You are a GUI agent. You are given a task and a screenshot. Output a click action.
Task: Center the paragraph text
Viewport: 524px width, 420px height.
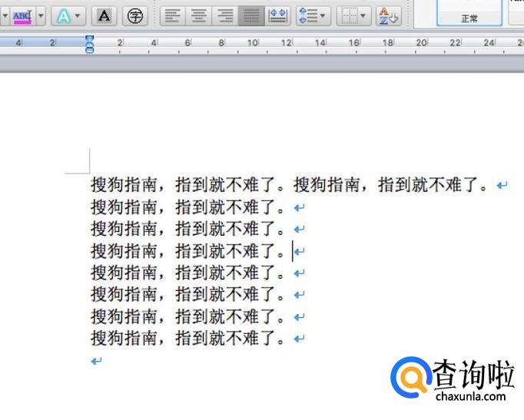pos(198,15)
